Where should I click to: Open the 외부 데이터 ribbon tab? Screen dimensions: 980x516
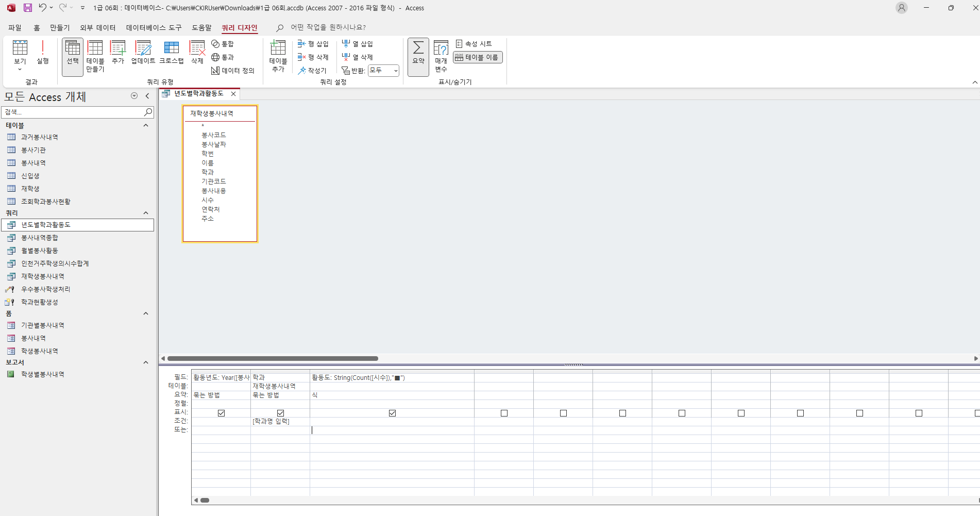point(97,28)
